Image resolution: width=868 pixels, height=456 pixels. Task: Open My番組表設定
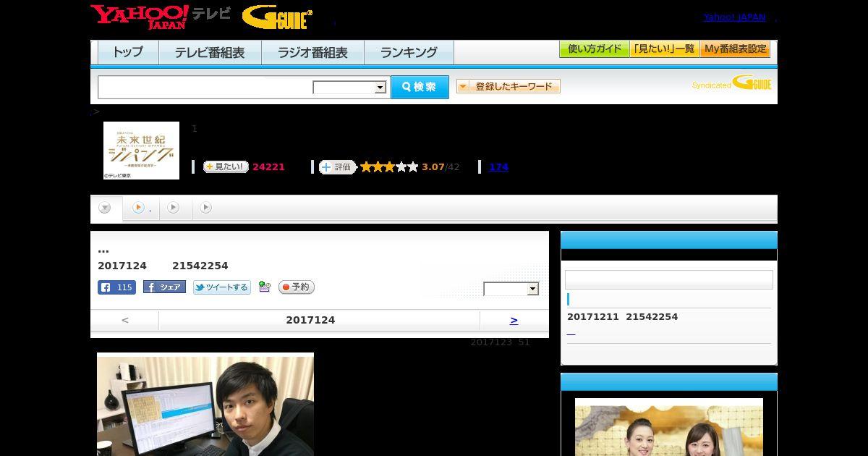tap(735, 49)
